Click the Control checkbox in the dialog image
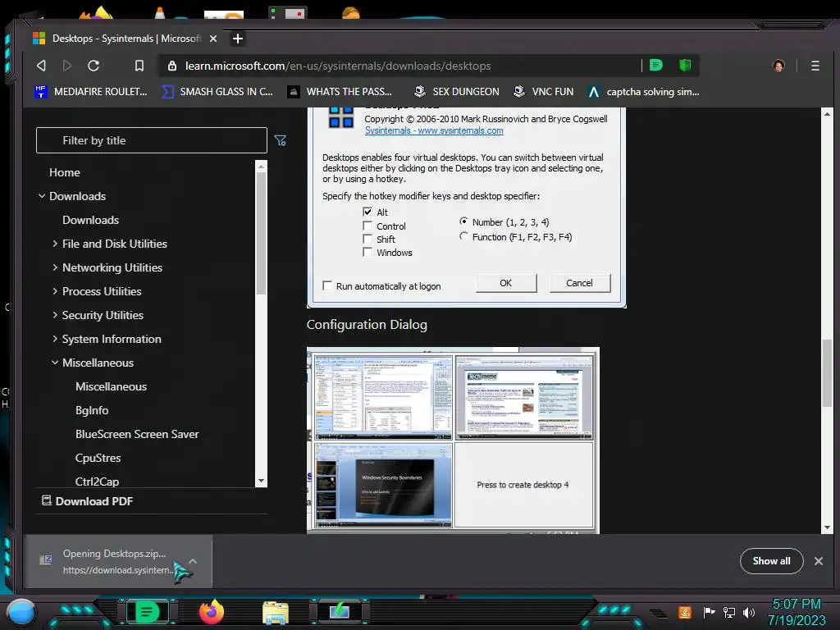The image size is (840, 630). 367,226
